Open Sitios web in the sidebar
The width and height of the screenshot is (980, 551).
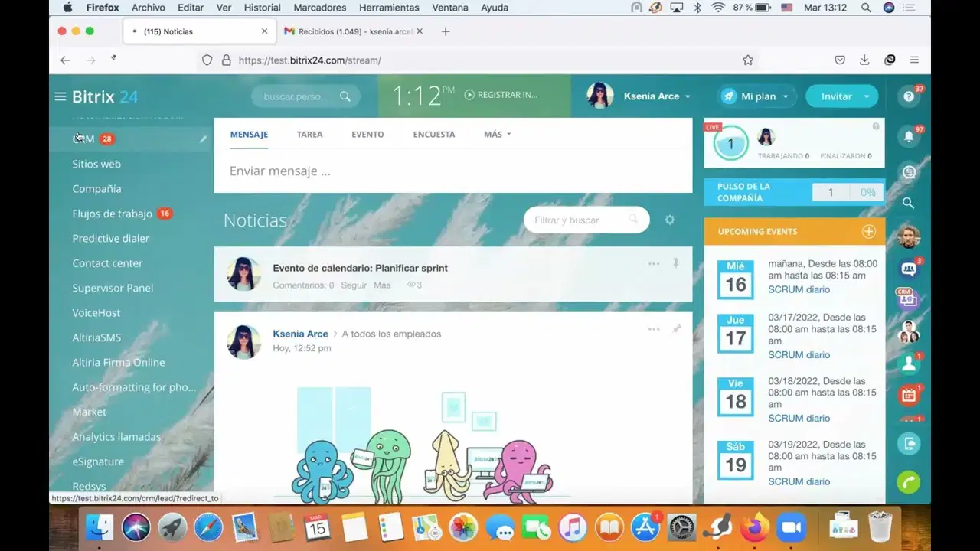pyautogui.click(x=96, y=164)
